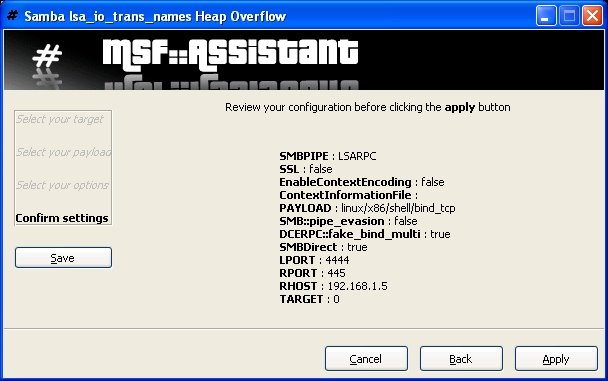
Task: Select the 'Confirm settings' step
Action: pos(62,218)
